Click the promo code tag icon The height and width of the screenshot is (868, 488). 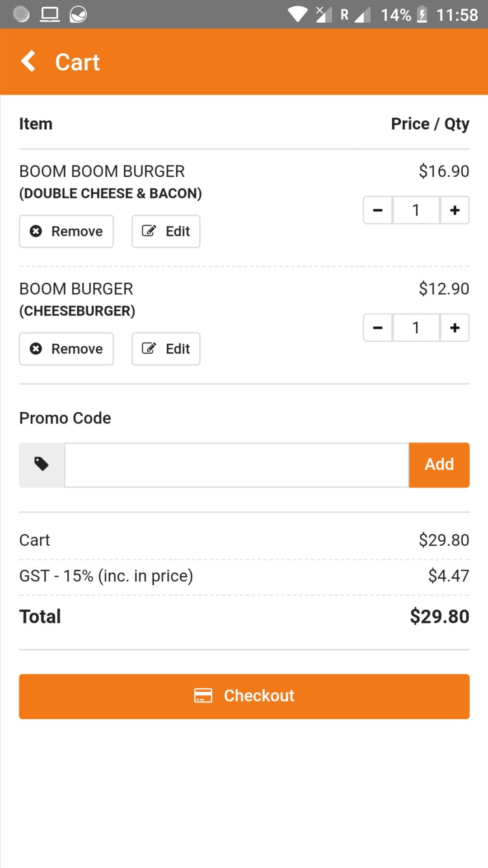point(42,464)
